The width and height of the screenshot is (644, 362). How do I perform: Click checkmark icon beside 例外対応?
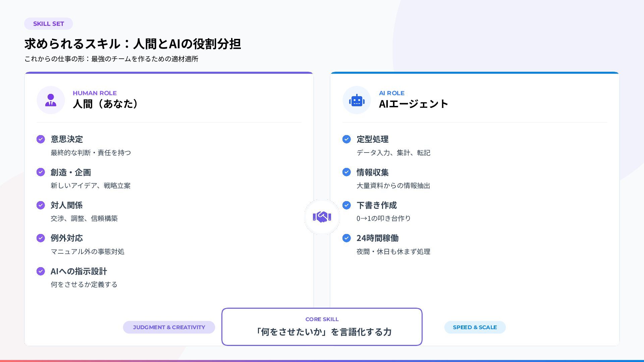click(41, 238)
